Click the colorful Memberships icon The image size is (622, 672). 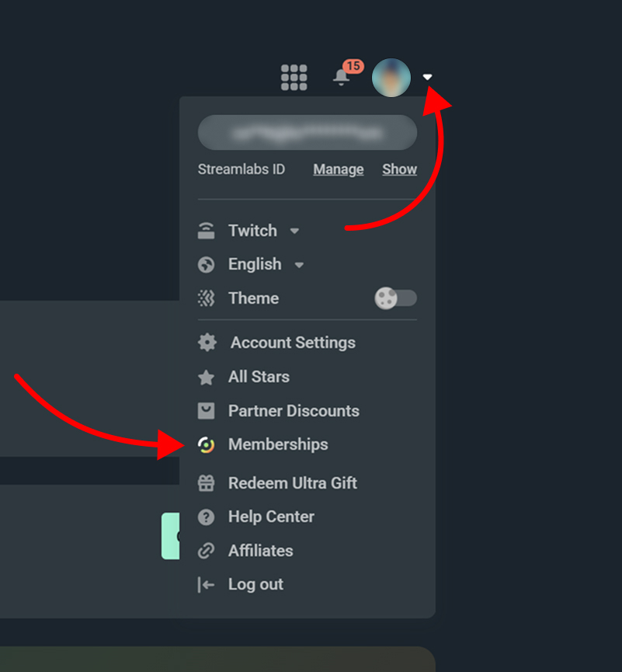point(207,444)
